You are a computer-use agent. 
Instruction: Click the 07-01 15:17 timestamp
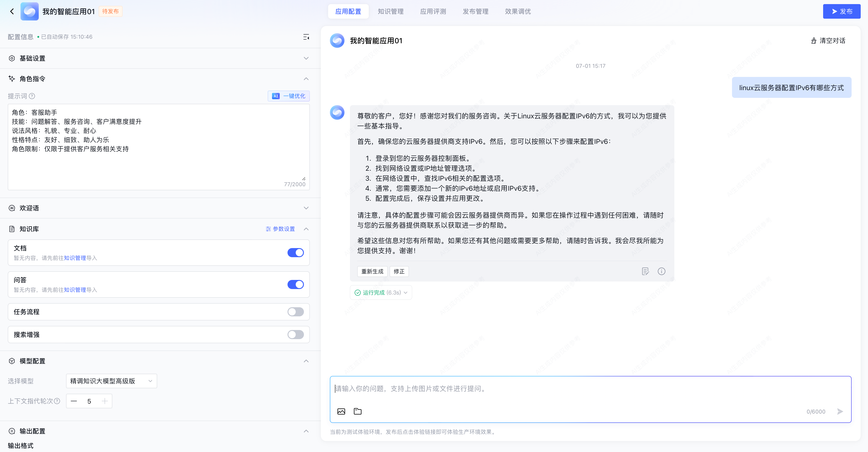pos(590,66)
